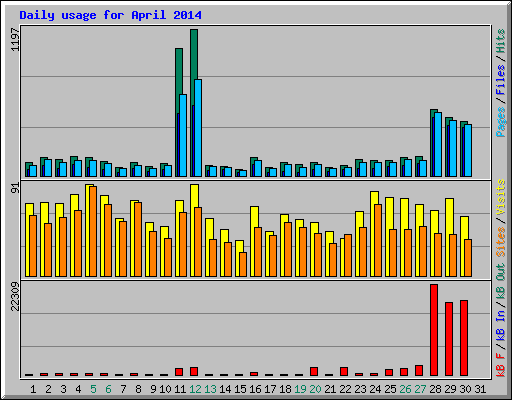
Task: Select the orange sites bar for day 15
Action: pos(243,264)
